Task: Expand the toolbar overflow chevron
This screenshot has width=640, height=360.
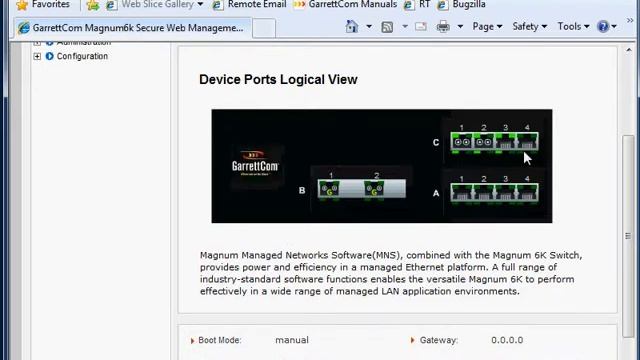Action: (630, 20)
